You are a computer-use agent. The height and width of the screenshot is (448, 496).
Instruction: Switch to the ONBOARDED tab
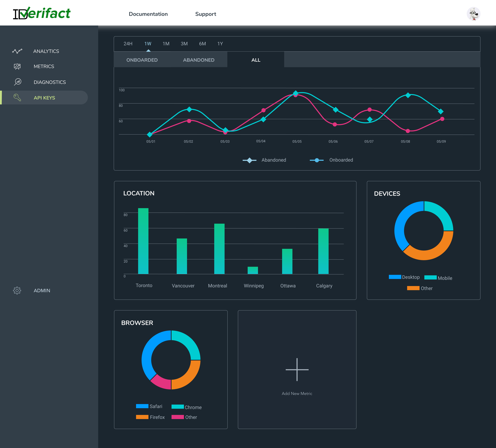click(x=142, y=60)
